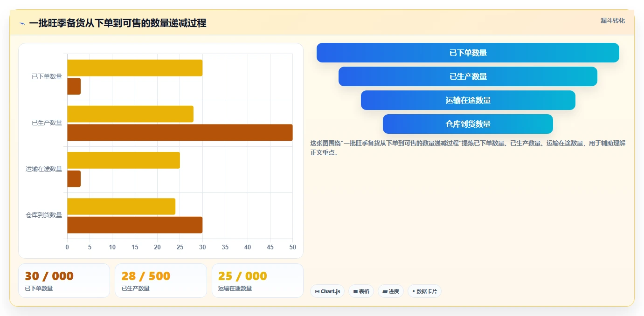
Task: Click the 运输在途数量 axis label in chart
Action: tap(44, 169)
